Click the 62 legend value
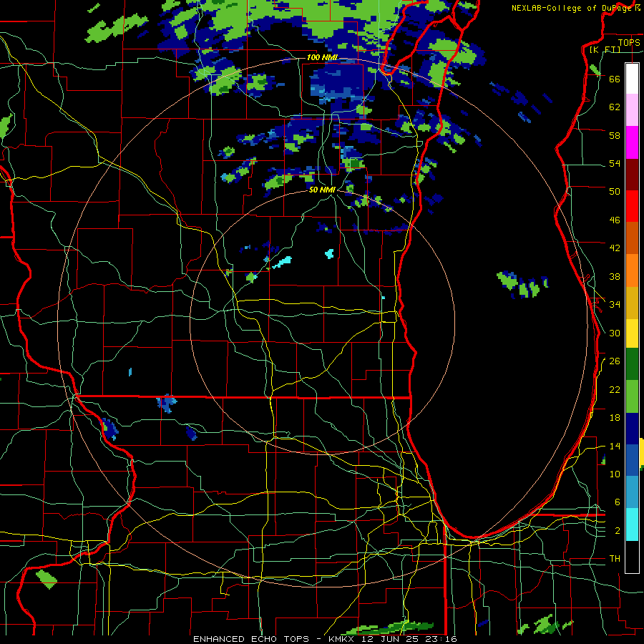 [x=615, y=107]
